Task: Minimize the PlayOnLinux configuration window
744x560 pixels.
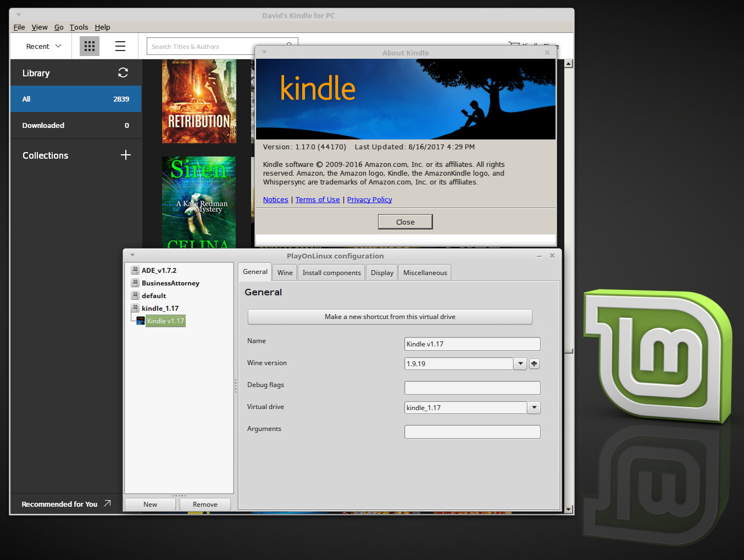Action: (539, 256)
